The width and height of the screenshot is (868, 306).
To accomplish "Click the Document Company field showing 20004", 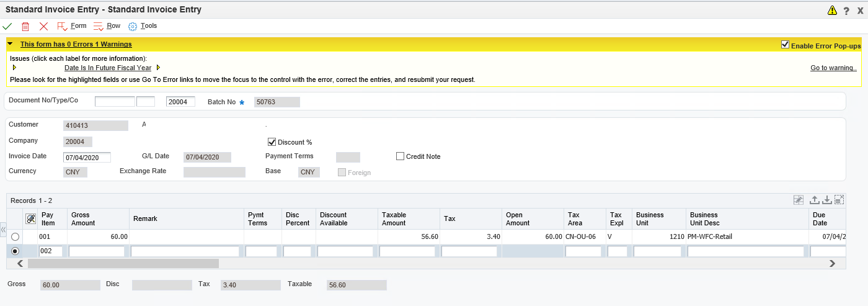I will tap(180, 102).
